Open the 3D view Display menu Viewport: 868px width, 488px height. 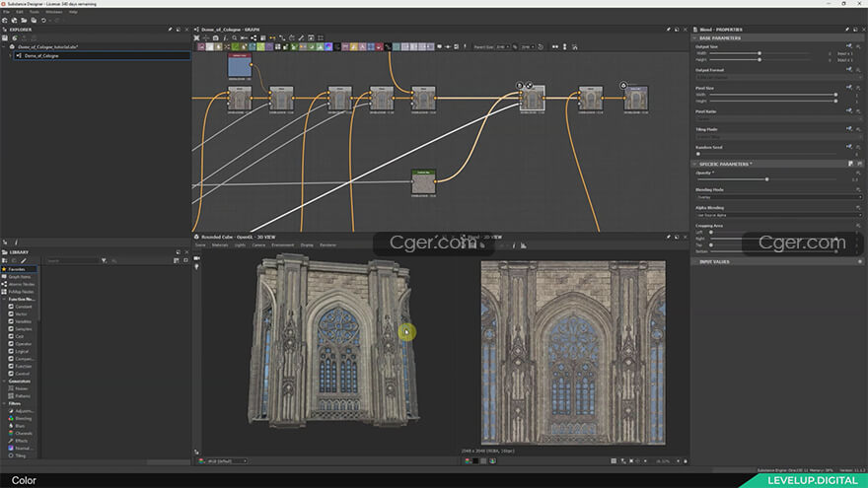[307, 245]
